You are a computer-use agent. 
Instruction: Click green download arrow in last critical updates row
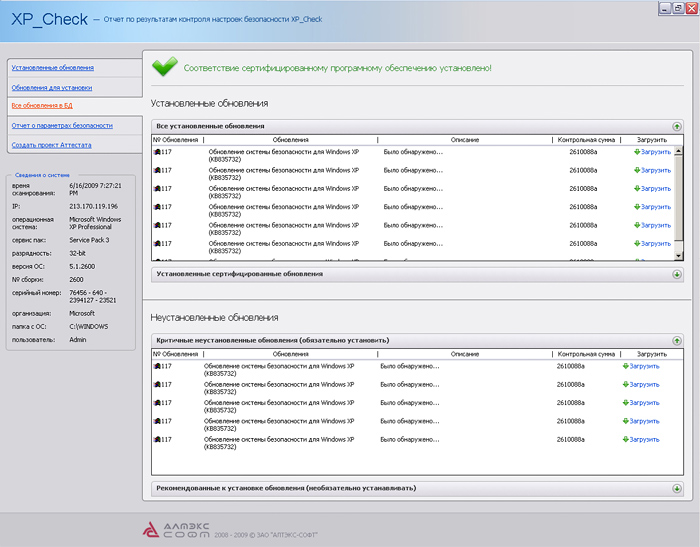(625, 439)
